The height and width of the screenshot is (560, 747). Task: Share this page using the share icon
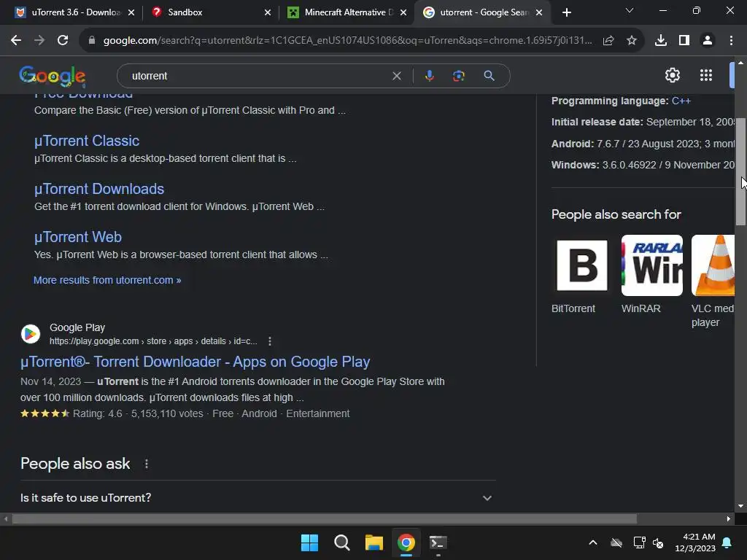[x=608, y=41]
